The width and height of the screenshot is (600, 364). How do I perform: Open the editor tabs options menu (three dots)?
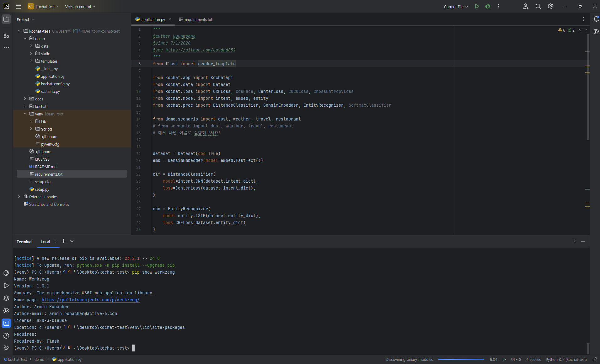coord(584,19)
